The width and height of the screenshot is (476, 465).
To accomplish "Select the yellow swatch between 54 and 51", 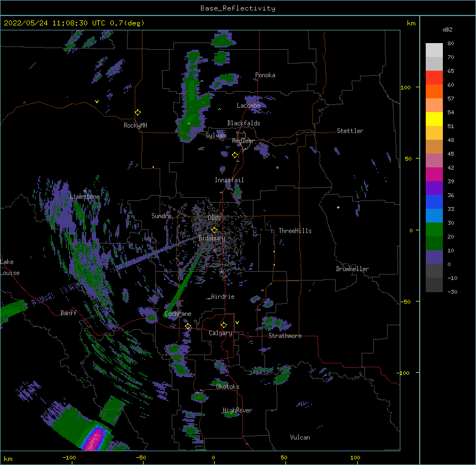I will (434, 119).
